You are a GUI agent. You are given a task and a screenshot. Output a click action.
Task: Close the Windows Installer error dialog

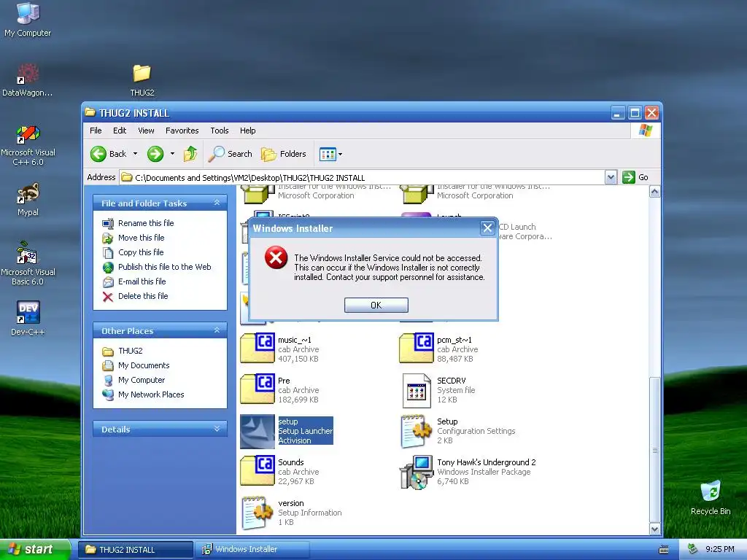[487, 228]
